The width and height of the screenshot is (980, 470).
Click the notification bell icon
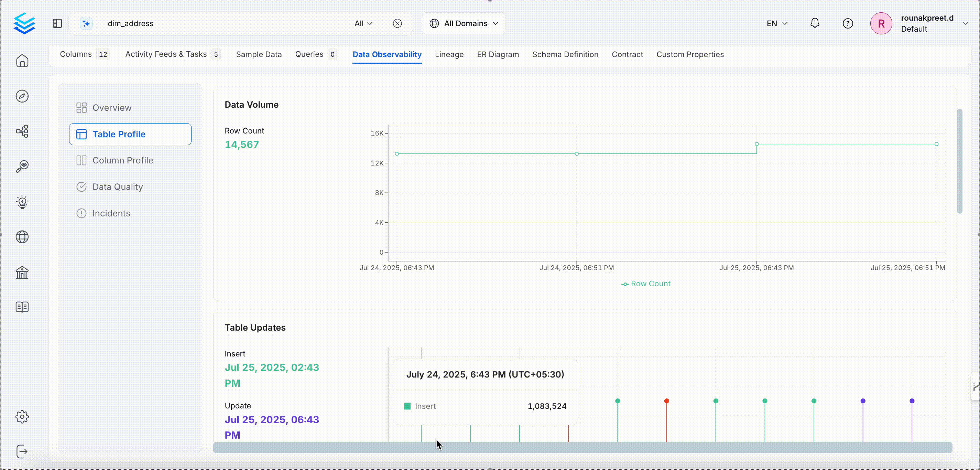click(815, 23)
